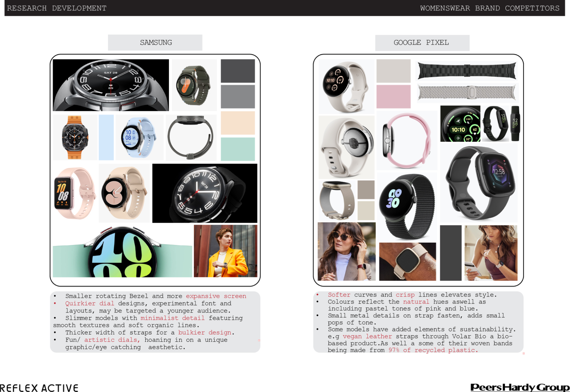Image resolution: width=570 pixels, height=392 pixels.
Task: Click the pink band Pixel watch side view
Action: click(407, 141)
